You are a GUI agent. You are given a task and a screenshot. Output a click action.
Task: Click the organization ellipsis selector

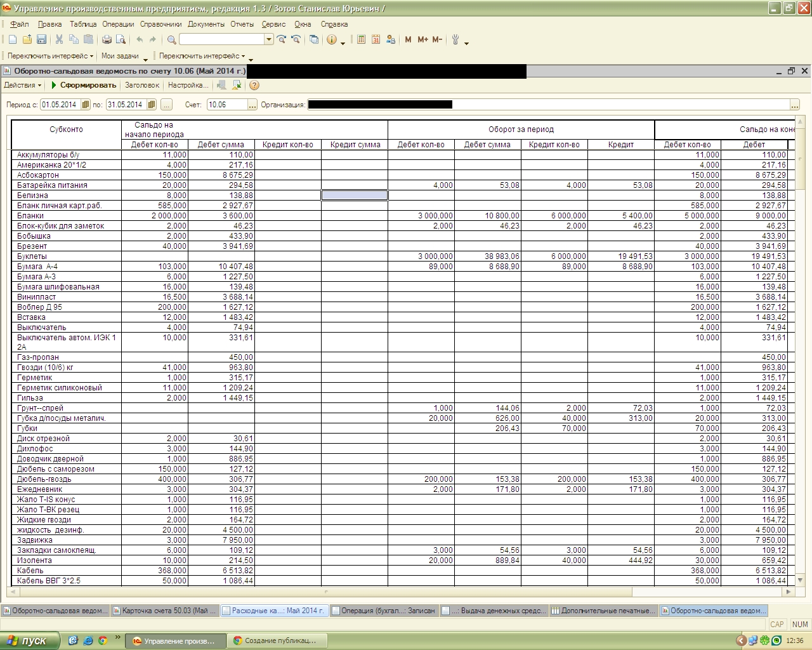pyautogui.click(x=795, y=105)
